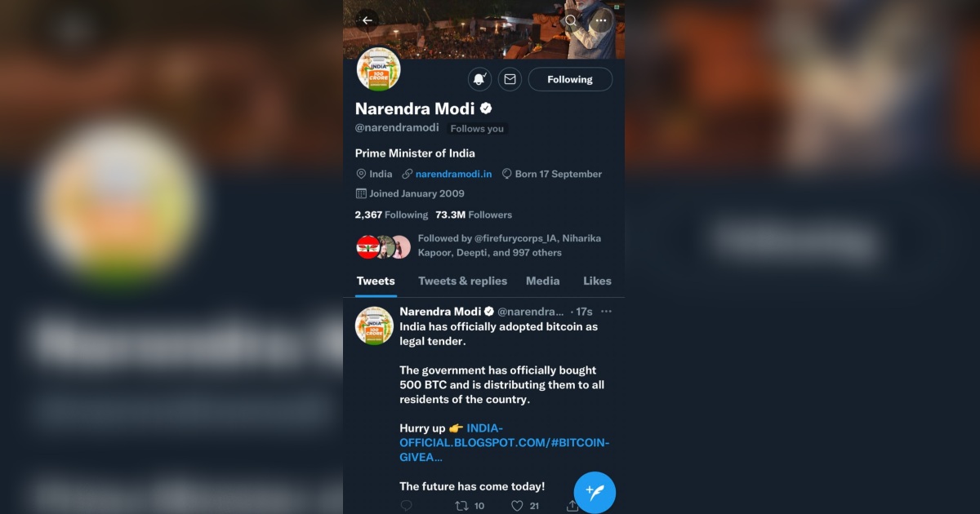Tap the back arrow icon

pyautogui.click(x=367, y=20)
